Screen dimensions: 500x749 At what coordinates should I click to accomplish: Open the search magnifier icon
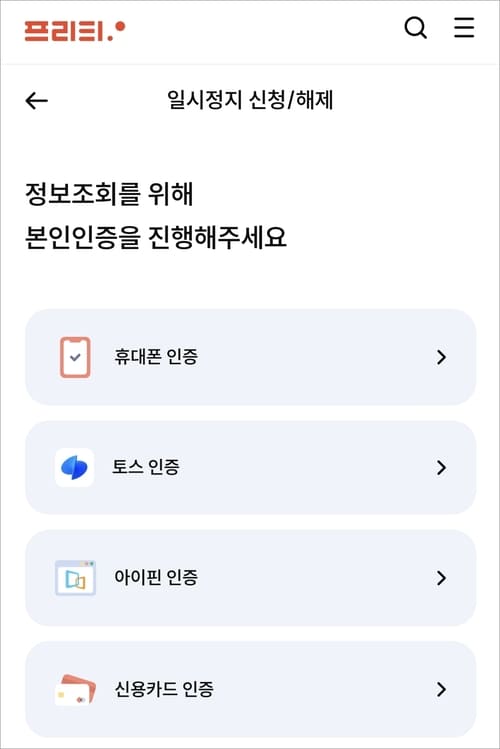[415, 28]
